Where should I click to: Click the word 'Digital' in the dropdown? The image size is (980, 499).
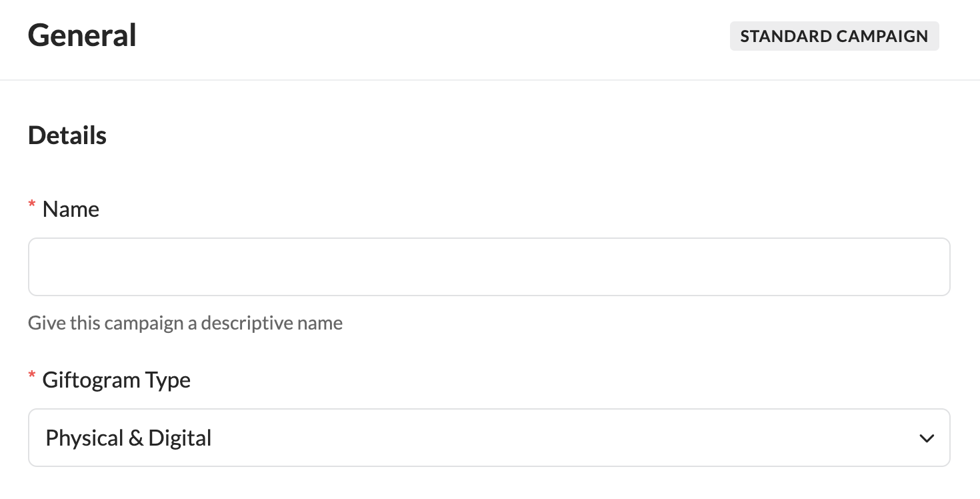[x=180, y=438]
